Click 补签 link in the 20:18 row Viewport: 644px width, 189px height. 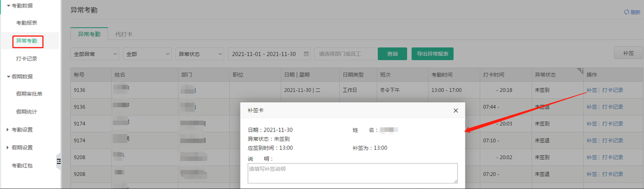592,90
